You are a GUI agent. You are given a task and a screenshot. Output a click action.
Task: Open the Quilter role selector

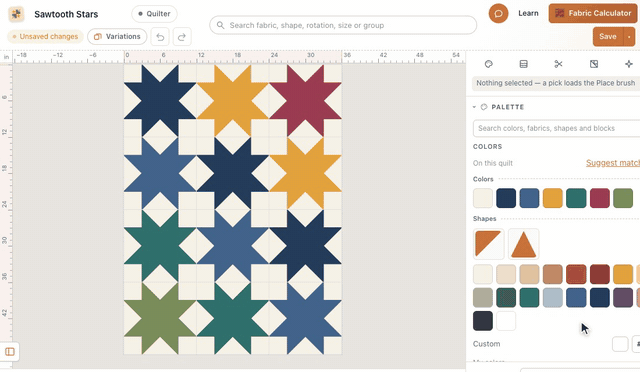coord(154,14)
